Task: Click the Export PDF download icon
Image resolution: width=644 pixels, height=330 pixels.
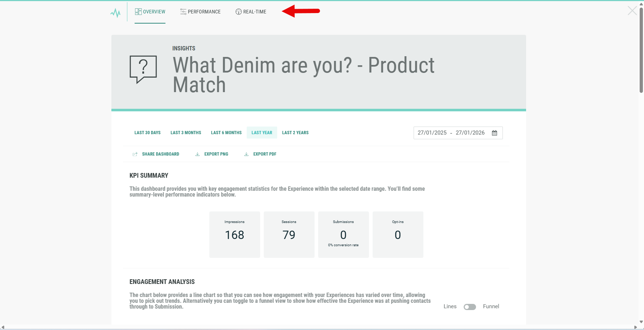Action: [x=246, y=154]
